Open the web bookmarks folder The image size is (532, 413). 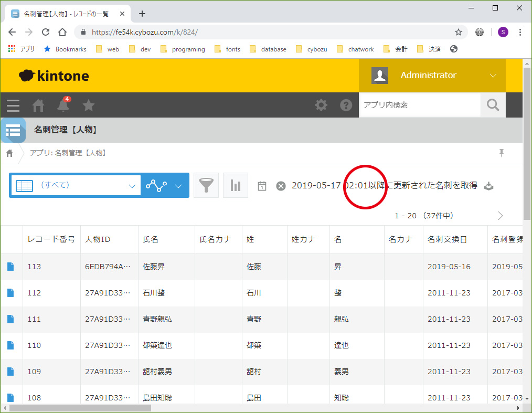point(108,49)
